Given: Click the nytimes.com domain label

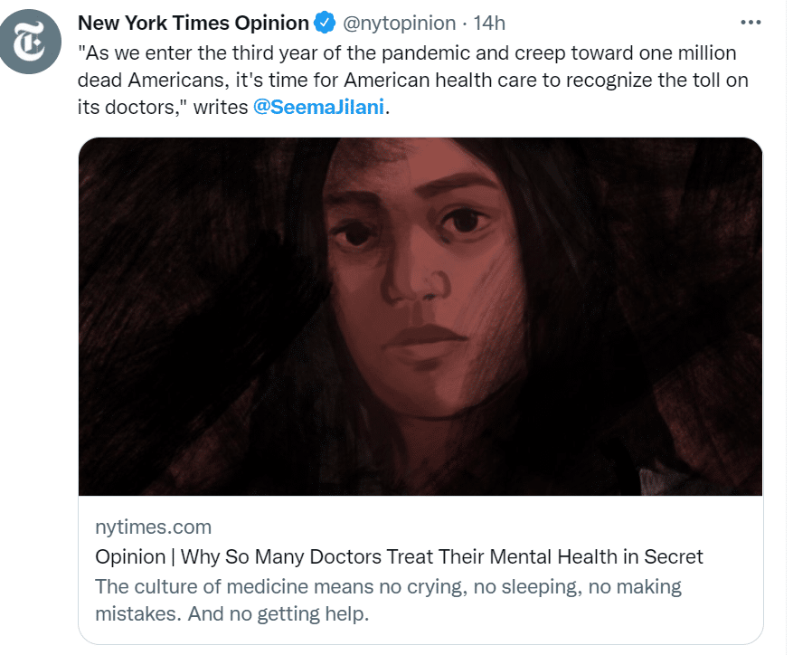Looking at the screenshot, I should [153, 527].
